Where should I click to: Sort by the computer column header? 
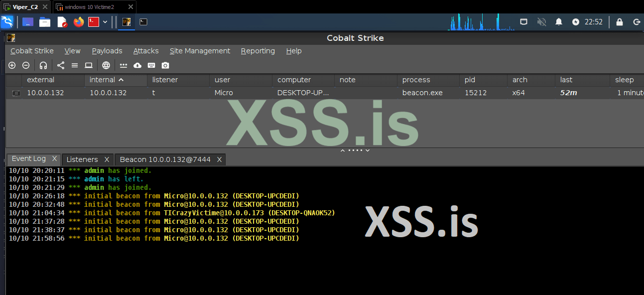pyautogui.click(x=304, y=80)
